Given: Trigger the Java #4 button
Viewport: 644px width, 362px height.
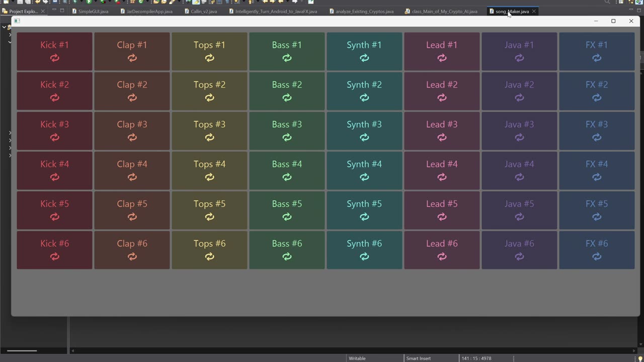Looking at the screenshot, I should click(x=520, y=170).
